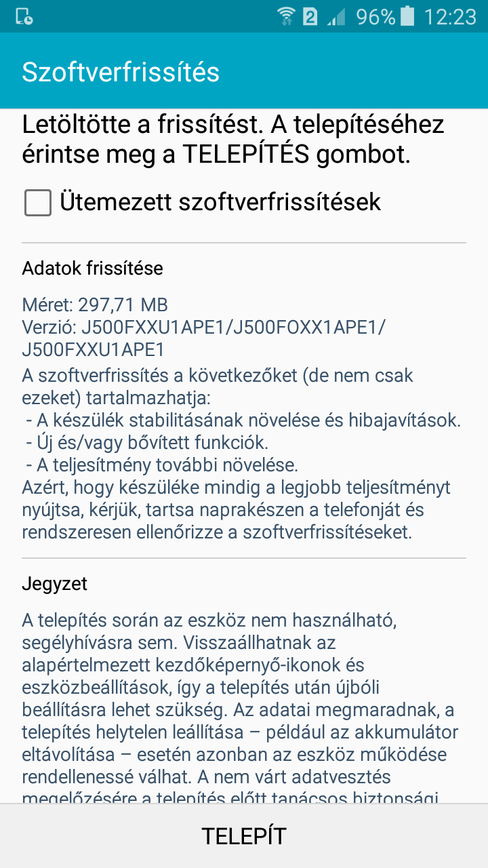
Task: Tap the TELEPÍT install button
Action: pyautogui.click(x=244, y=835)
